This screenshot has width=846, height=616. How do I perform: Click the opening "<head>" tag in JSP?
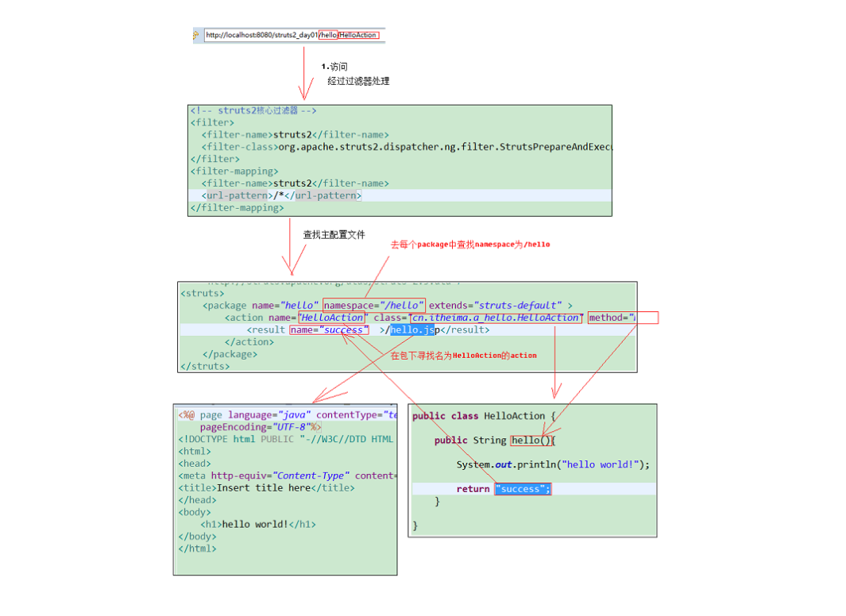click(195, 464)
